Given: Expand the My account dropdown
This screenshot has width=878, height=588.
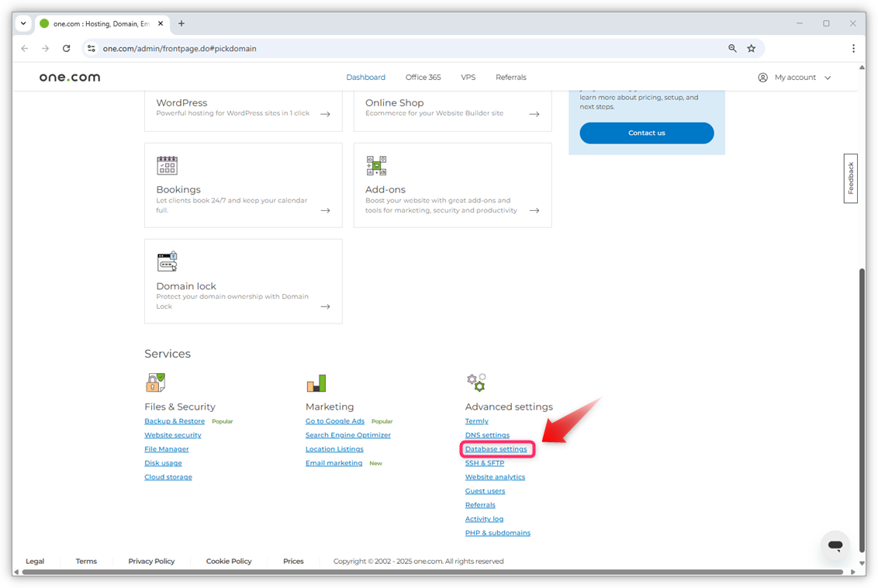Looking at the screenshot, I should point(794,77).
